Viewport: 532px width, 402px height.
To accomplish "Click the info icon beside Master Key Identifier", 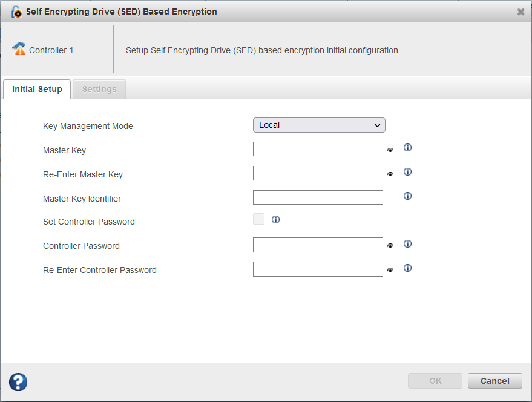I will 407,196.
